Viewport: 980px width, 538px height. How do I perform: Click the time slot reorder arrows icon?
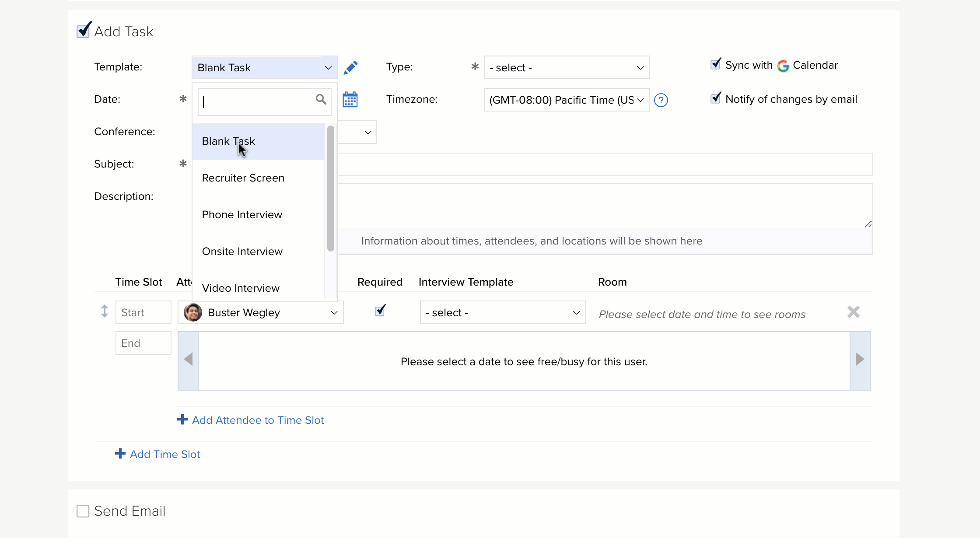coord(104,311)
